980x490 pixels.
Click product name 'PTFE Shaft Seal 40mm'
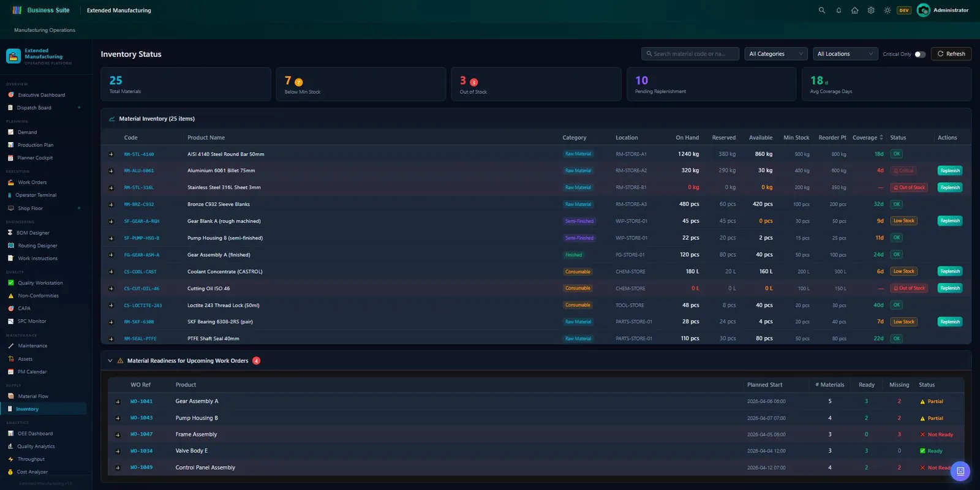(x=213, y=339)
